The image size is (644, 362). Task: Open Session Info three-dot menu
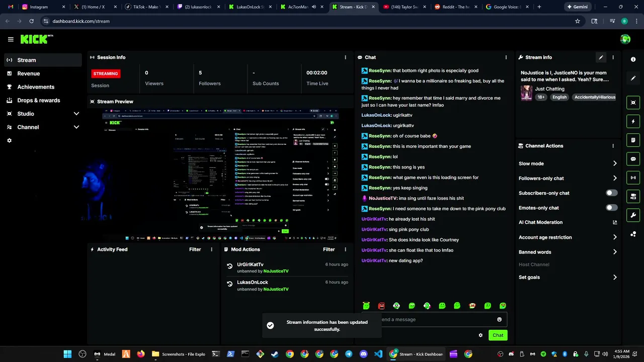point(345,57)
